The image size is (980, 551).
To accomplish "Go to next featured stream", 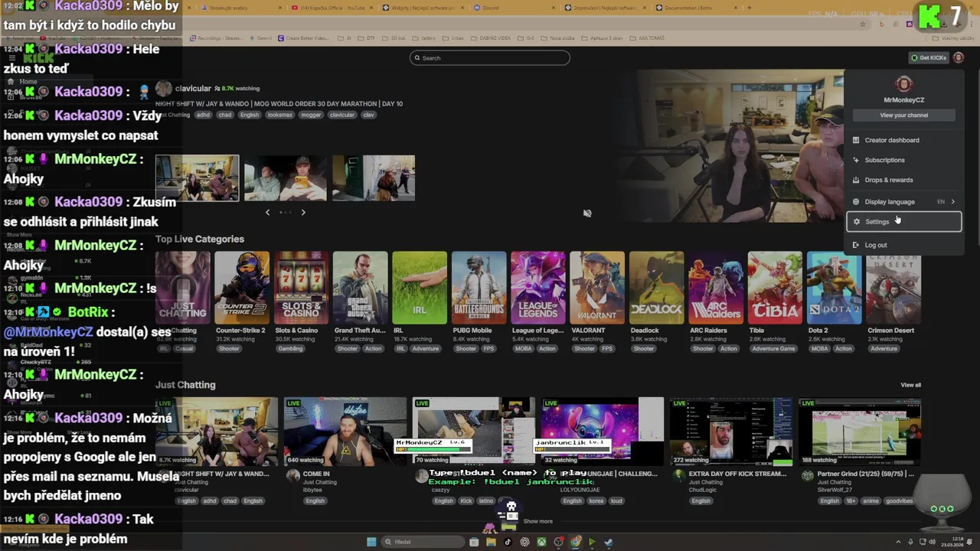I will point(303,212).
